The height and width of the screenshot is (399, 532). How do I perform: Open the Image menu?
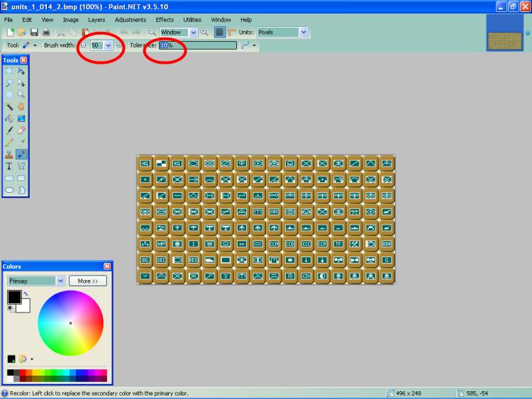(70, 20)
